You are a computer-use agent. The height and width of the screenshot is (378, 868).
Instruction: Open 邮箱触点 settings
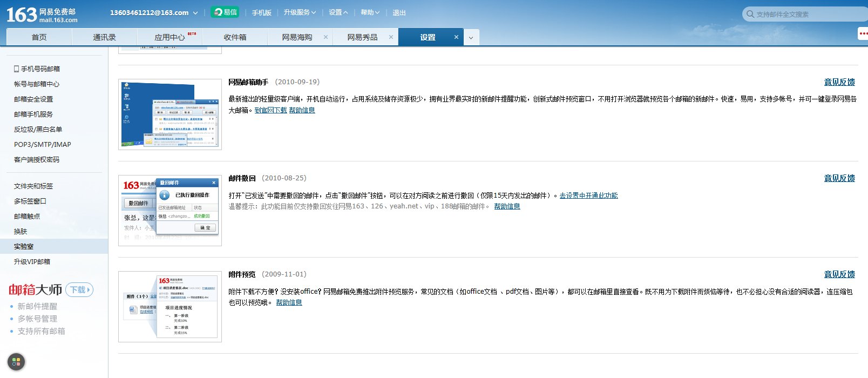pyautogui.click(x=27, y=216)
